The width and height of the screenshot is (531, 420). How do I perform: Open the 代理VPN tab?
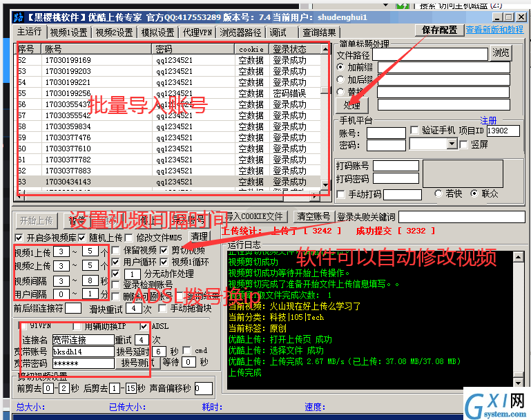197,33
